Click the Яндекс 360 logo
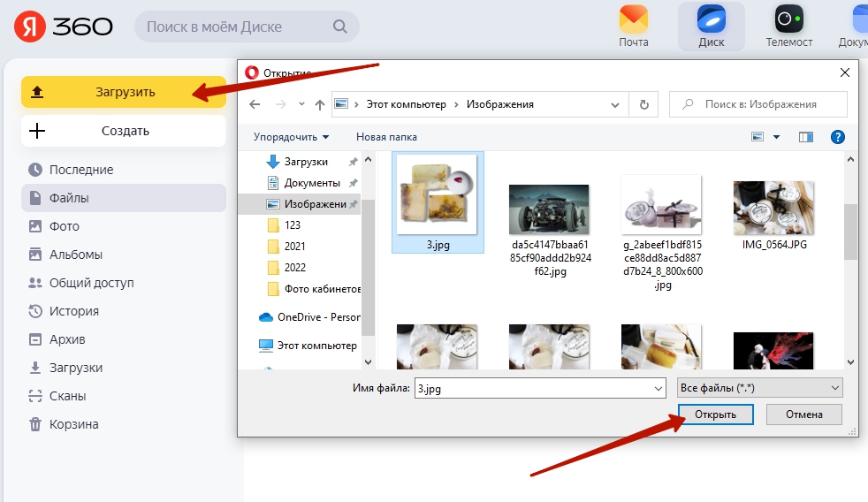868x502 pixels. coord(63,26)
